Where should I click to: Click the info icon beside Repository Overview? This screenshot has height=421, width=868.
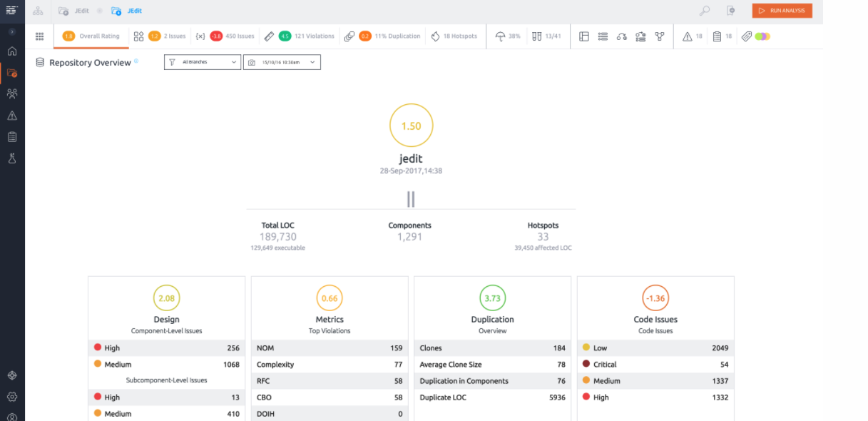pyautogui.click(x=136, y=61)
